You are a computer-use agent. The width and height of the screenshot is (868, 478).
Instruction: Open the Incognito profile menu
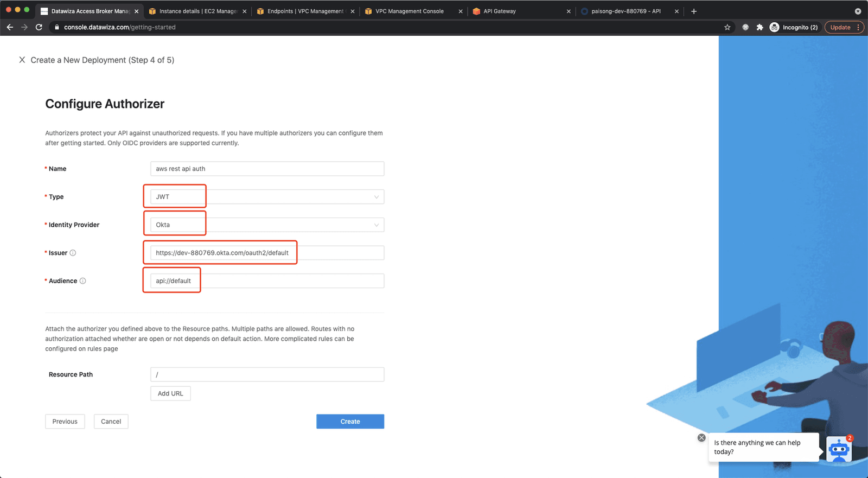(794, 27)
